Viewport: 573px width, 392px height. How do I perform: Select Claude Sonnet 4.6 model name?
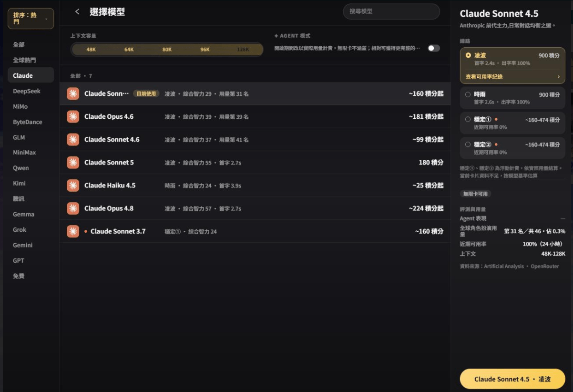pyautogui.click(x=112, y=139)
